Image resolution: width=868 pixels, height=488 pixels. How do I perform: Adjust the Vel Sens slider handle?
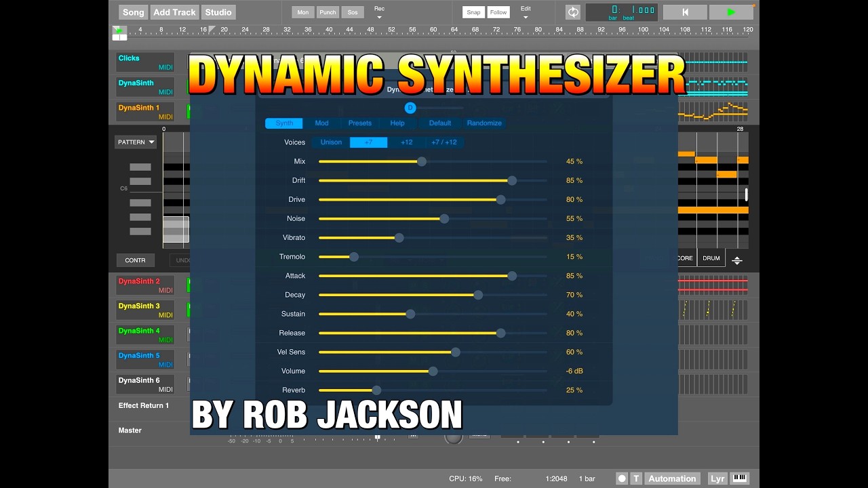tap(456, 352)
